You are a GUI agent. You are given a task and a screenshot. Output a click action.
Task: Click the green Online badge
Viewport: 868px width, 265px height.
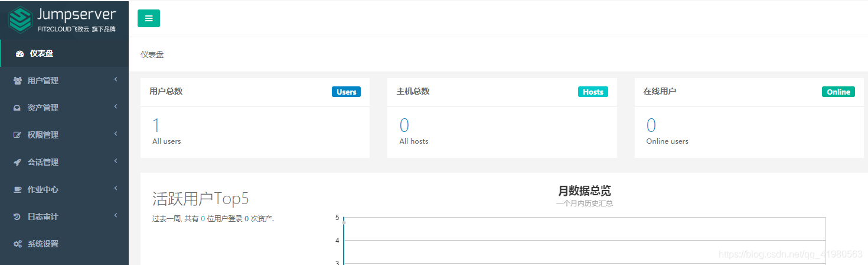(838, 92)
